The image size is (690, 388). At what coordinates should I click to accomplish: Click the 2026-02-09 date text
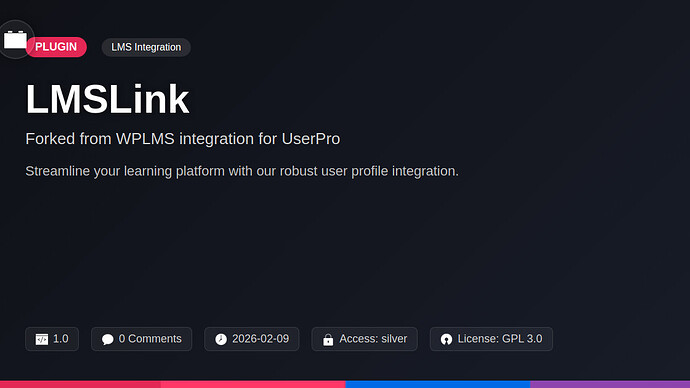261,339
